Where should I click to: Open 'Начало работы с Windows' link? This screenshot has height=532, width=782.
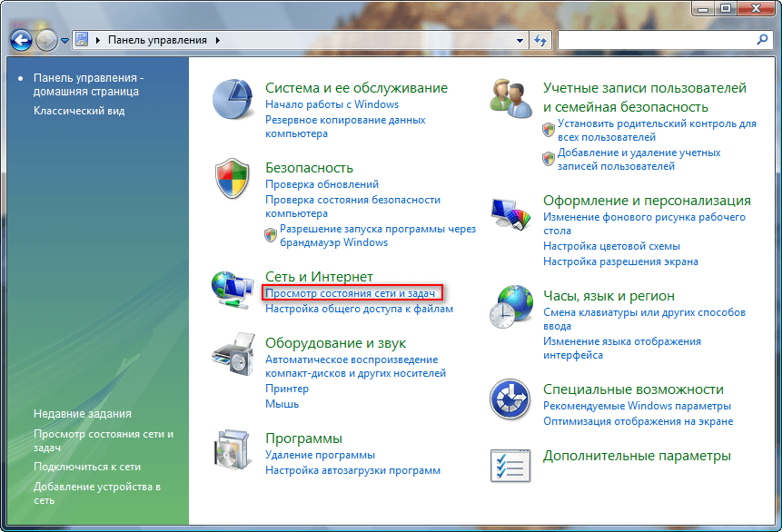pyautogui.click(x=332, y=104)
